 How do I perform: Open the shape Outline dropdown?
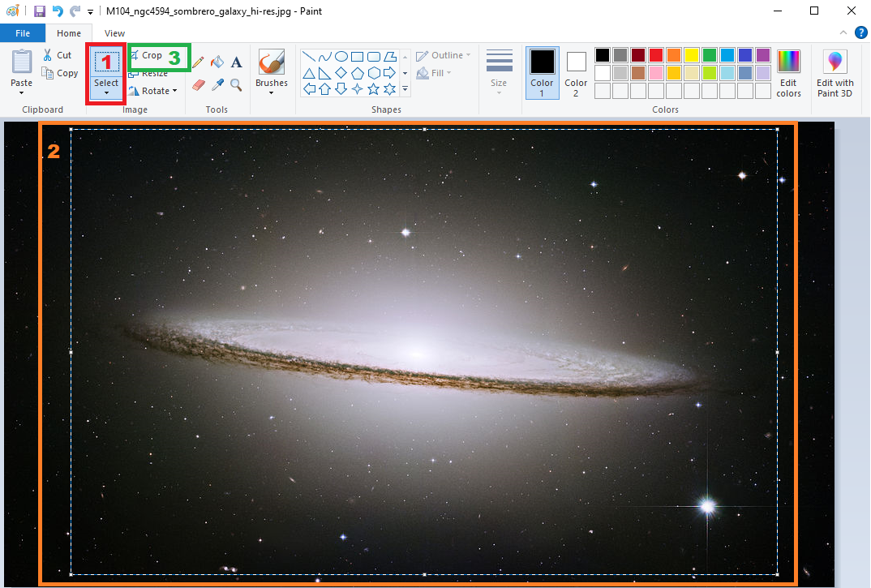(444, 55)
